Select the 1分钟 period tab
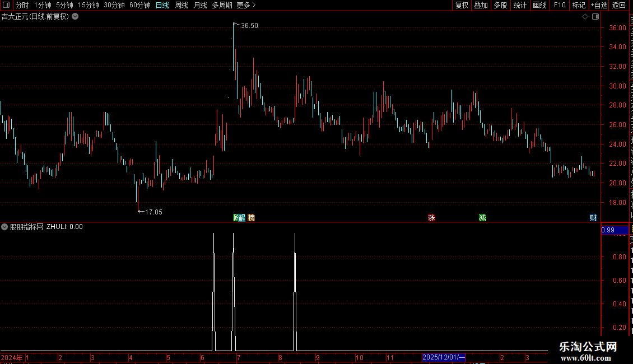The height and width of the screenshot is (364, 633). (x=43, y=5)
